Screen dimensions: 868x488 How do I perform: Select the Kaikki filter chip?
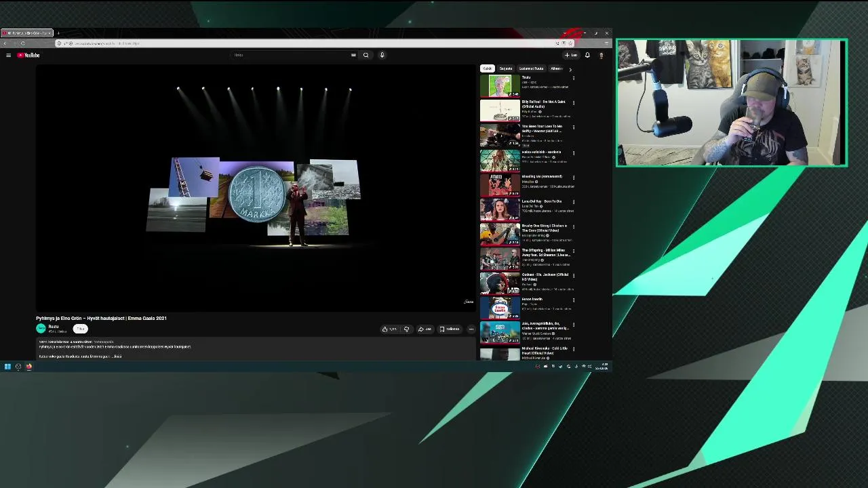pos(487,68)
